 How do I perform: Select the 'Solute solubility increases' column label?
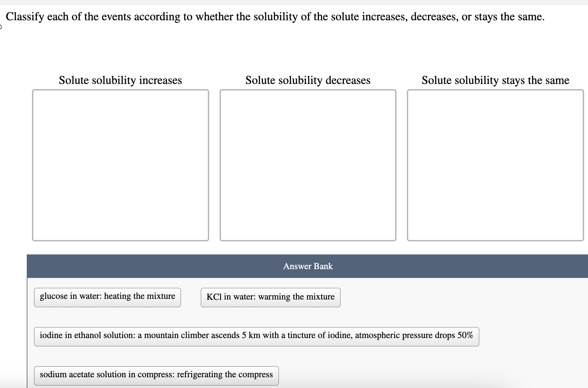click(120, 80)
